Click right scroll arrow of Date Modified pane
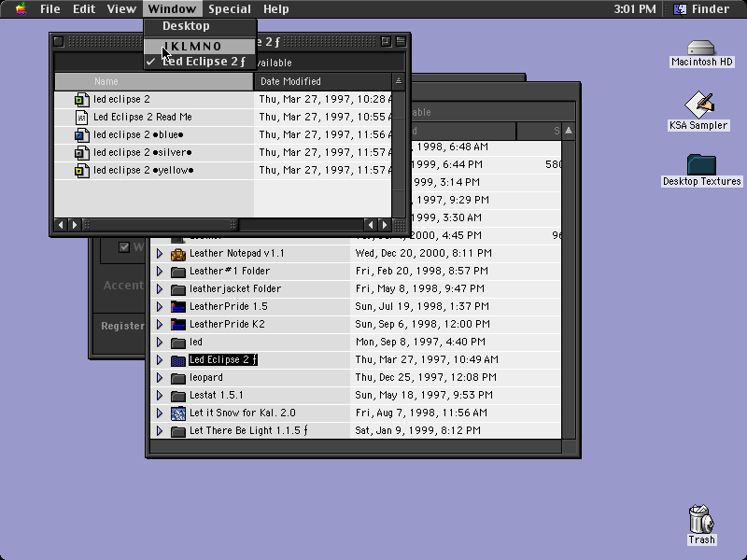The height and width of the screenshot is (560, 747). [x=385, y=225]
